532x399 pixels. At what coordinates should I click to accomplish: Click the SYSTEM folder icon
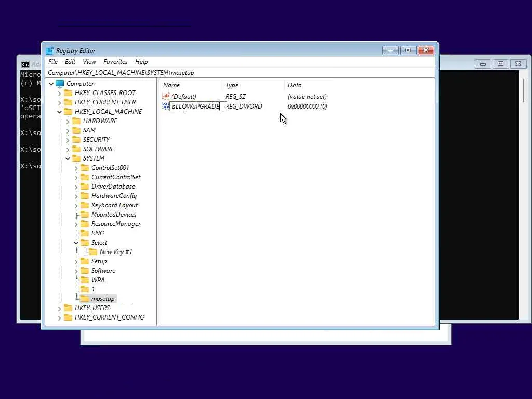click(x=76, y=158)
